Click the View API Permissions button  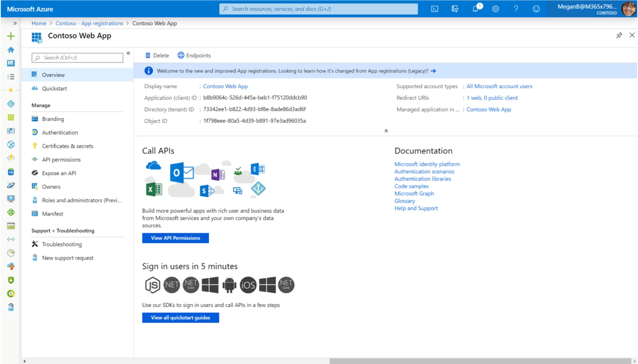coord(175,238)
